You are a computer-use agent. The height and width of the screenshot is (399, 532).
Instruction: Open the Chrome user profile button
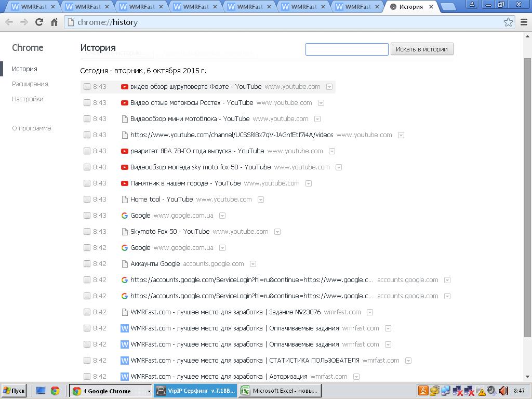coord(472,5)
